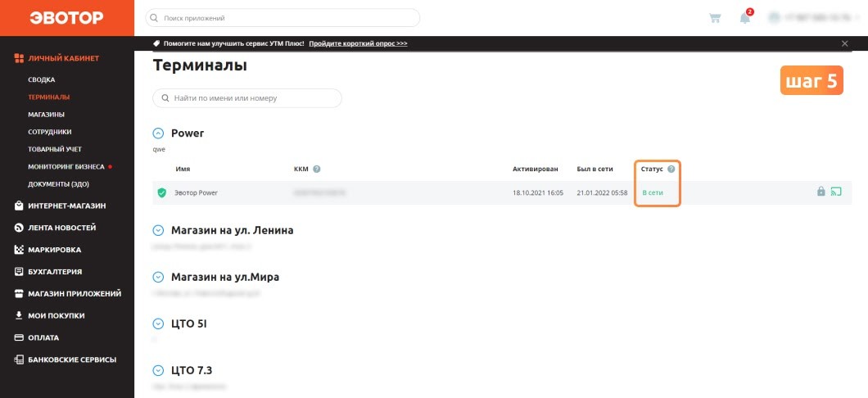Image resolution: width=868 pixels, height=398 pixels.
Task: Click the Эвотор logo
Action: [66, 18]
